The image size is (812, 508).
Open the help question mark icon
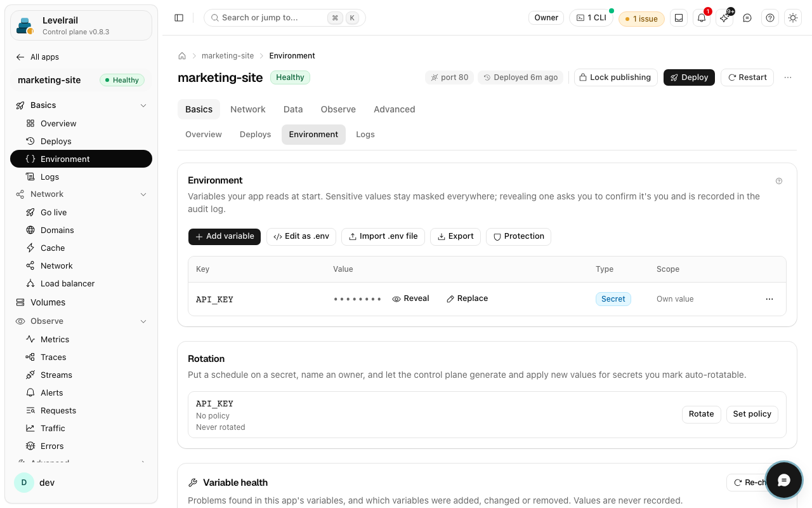pyautogui.click(x=770, y=18)
